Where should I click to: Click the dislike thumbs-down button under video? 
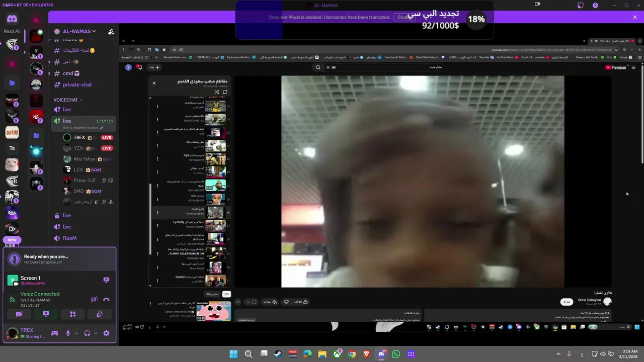point(286,302)
